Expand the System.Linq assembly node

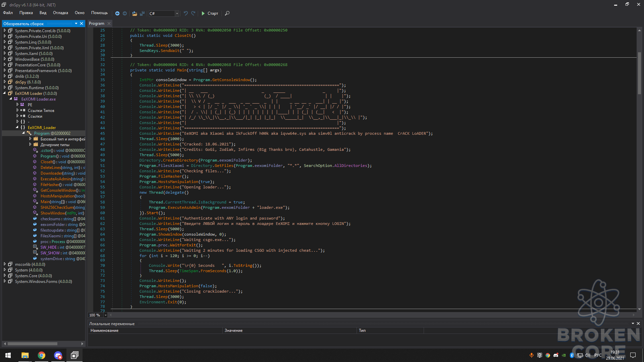coord(5,42)
